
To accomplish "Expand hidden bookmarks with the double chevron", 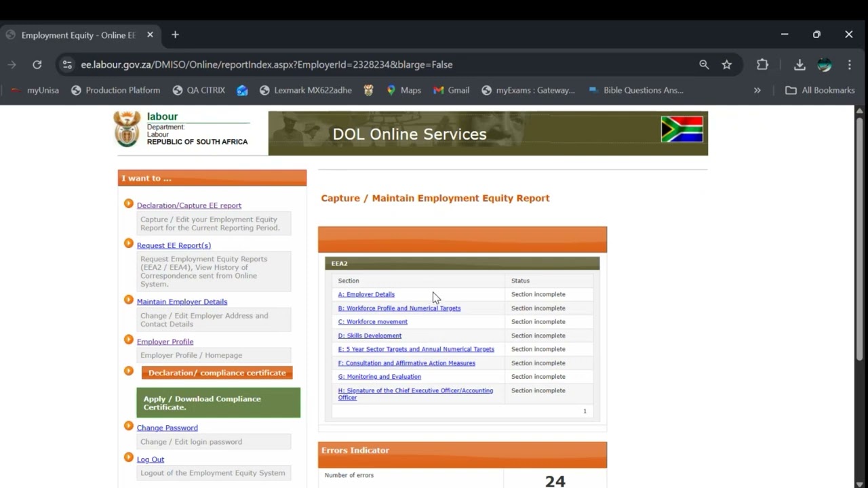I will [x=757, y=90].
